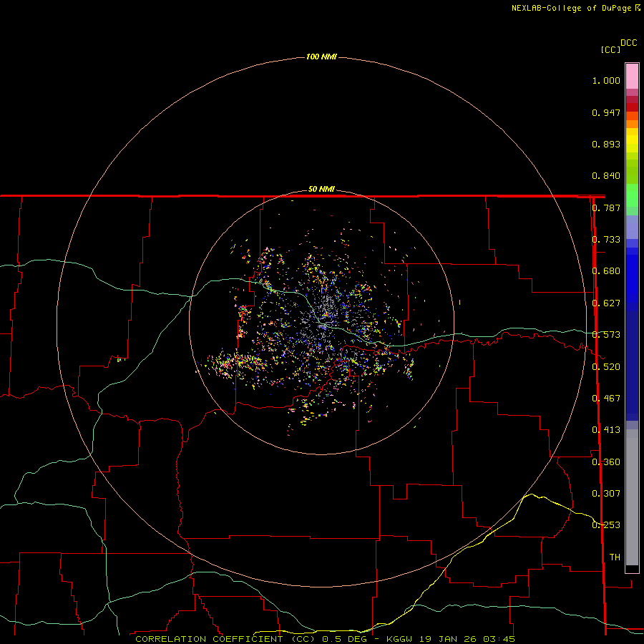Click the 50 NMI range ring label

tap(321, 189)
